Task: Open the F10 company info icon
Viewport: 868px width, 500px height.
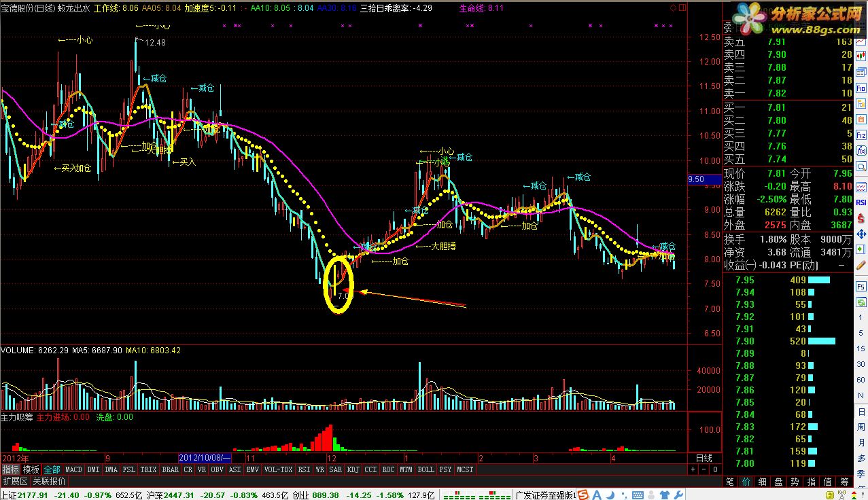Action: coord(861,87)
